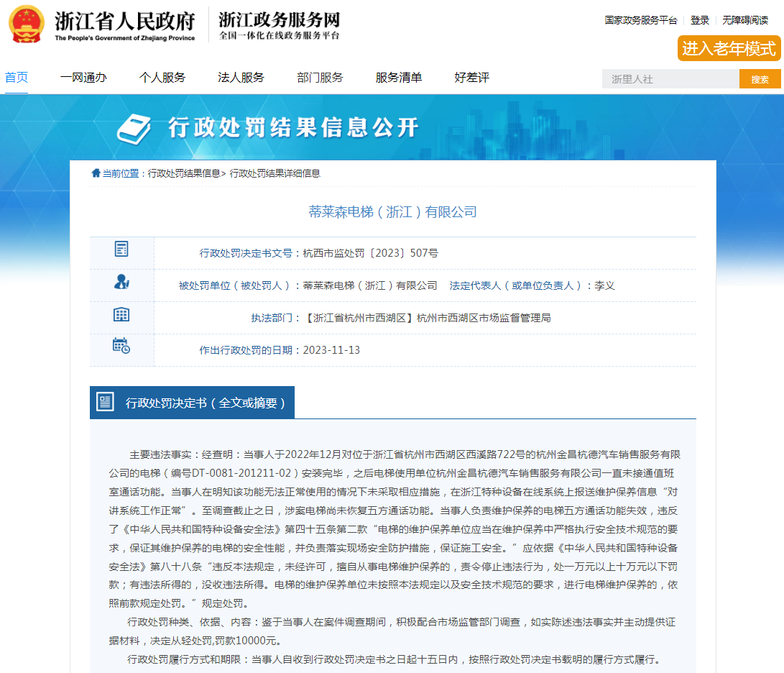Open the 首页 menu item

[17, 77]
